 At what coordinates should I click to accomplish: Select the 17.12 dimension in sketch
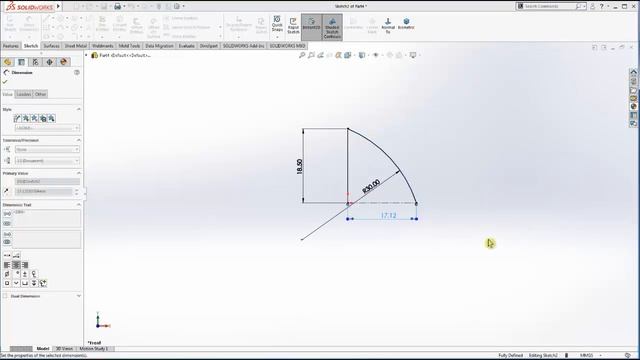pos(388,215)
